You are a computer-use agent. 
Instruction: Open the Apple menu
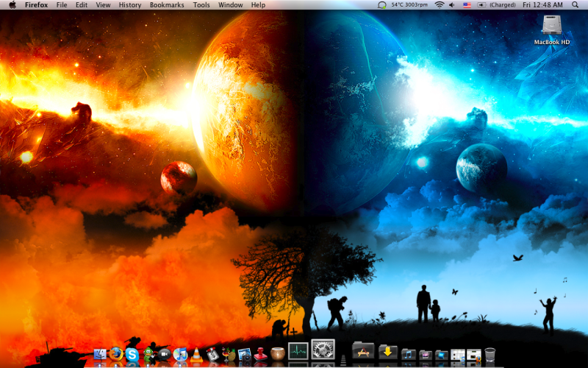click(x=12, y=5)
